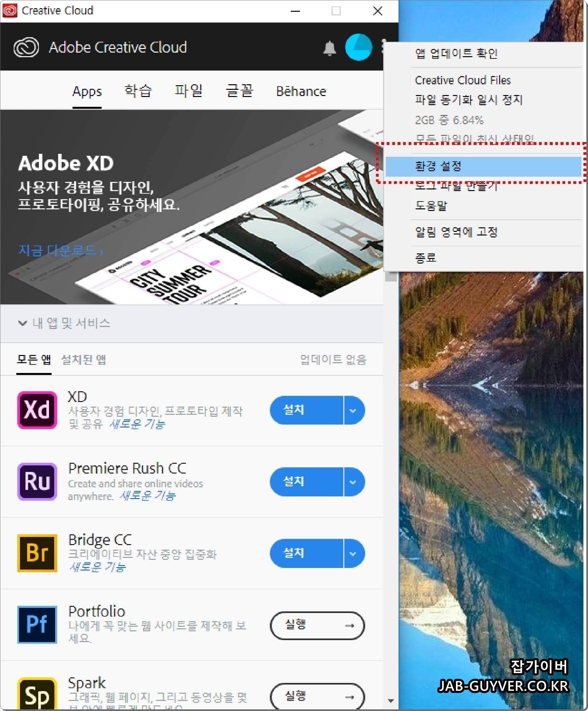Select the 모든 앱 filter tab

point(34,359)
